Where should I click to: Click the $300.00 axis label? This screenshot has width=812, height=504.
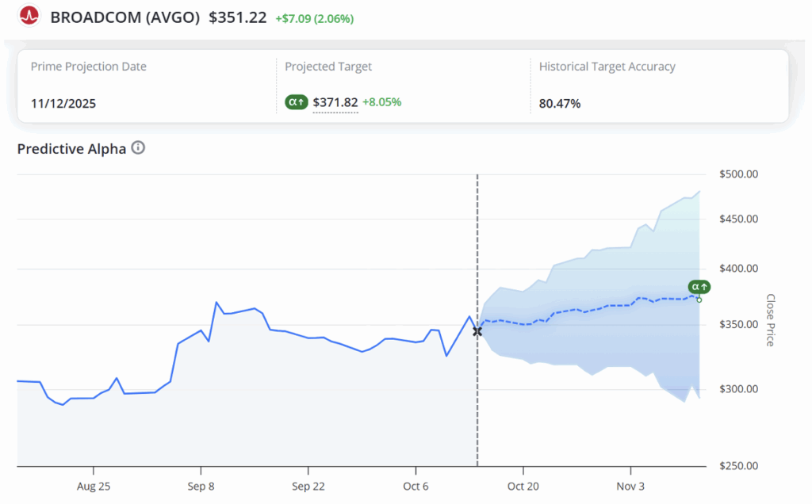tap(738, 389)
